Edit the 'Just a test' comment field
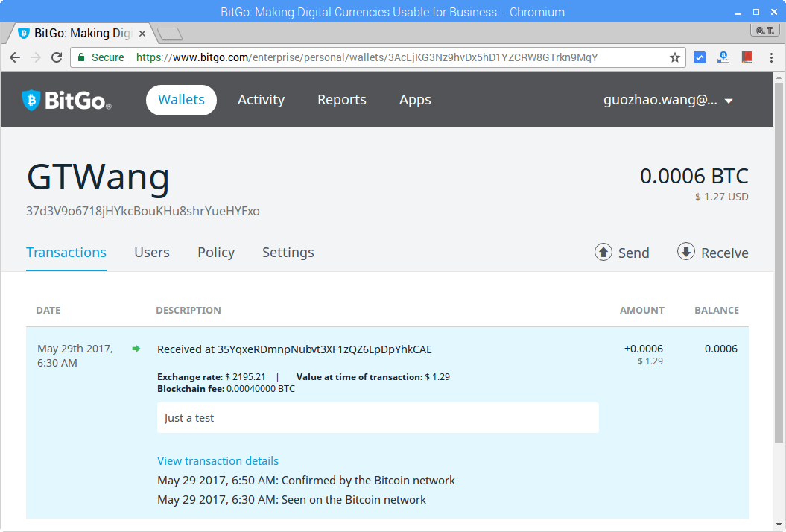Screen dimensions: 786x532 [378, 418]
